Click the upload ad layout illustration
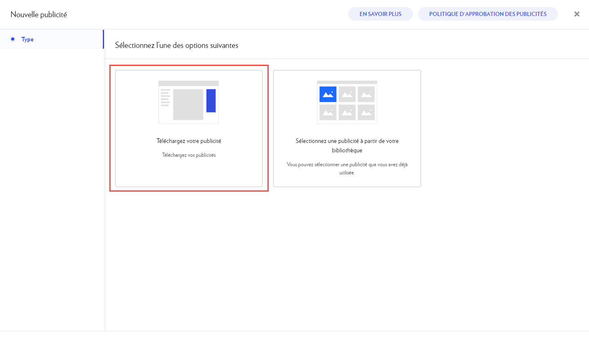 coord(188,102)
